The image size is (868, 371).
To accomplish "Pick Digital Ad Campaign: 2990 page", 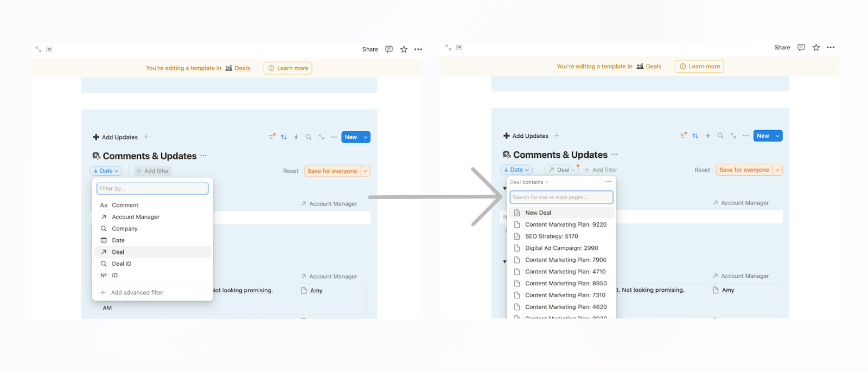I will [561, 248].
